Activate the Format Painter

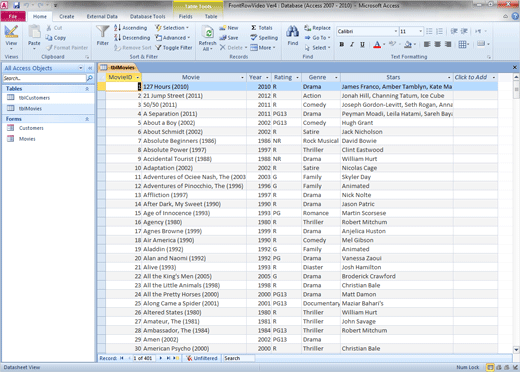[67, 48]
